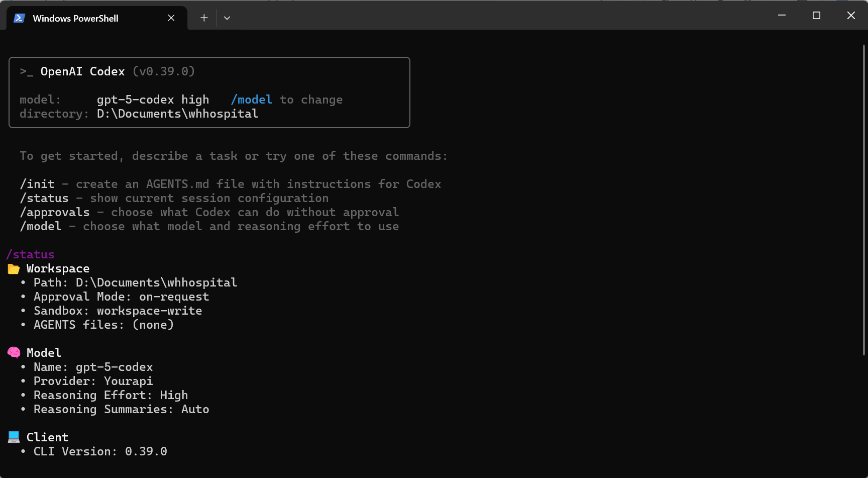Click the Client heading
The height and width of the screenshot is (478, 868).
48,437
